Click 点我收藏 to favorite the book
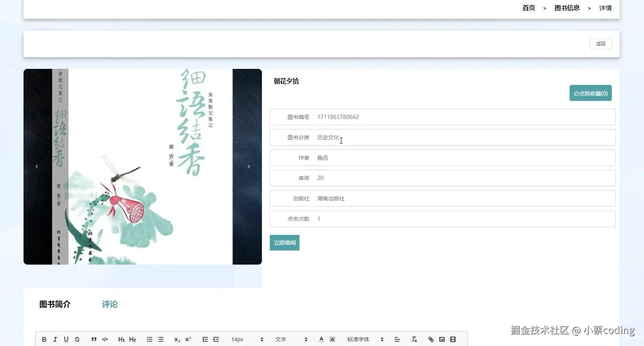 (x=590, y=93)
